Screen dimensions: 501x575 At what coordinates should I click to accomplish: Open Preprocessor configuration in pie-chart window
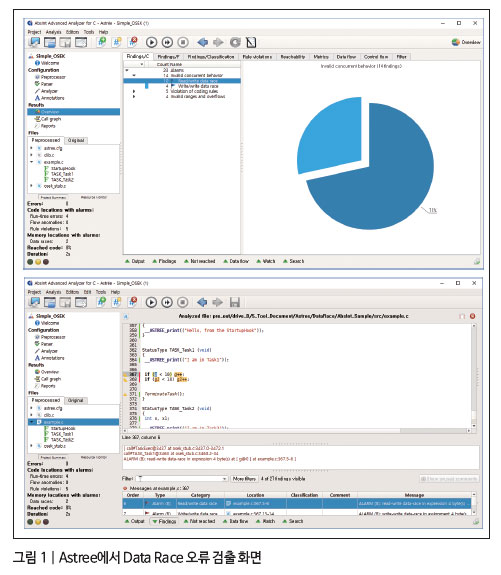[51, 77]
